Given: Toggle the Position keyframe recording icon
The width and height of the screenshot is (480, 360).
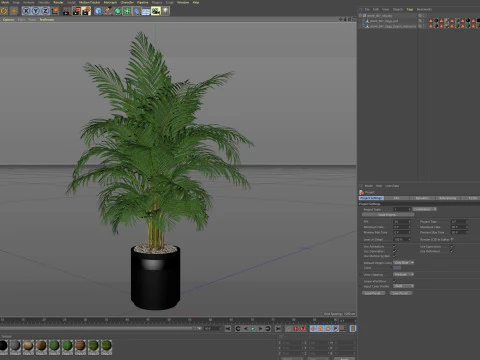Looking at the screenshot, I should click(313, 329).
